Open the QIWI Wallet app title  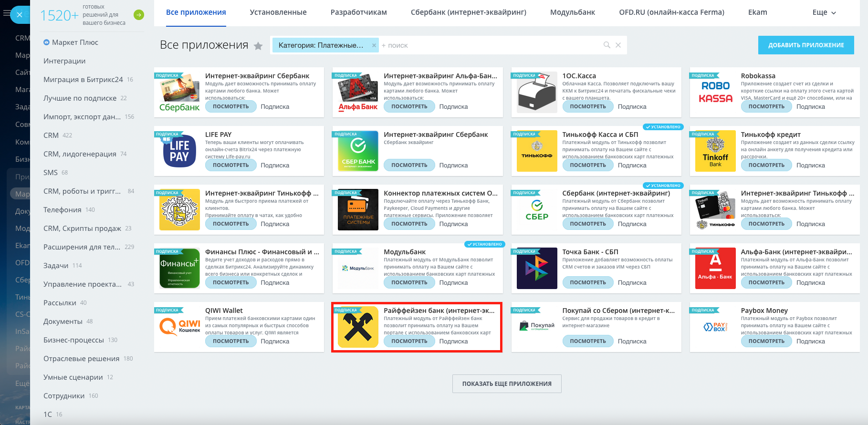coord(224,311)
